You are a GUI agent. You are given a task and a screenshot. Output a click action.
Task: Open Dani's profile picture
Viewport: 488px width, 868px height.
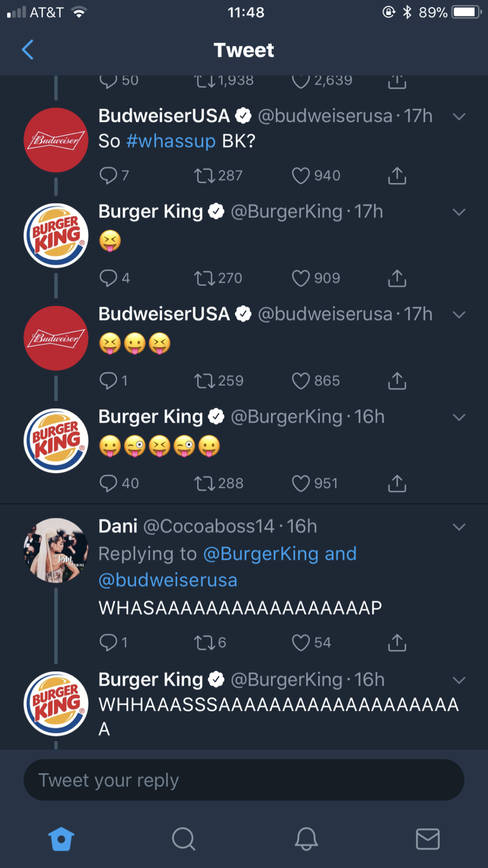56,550
